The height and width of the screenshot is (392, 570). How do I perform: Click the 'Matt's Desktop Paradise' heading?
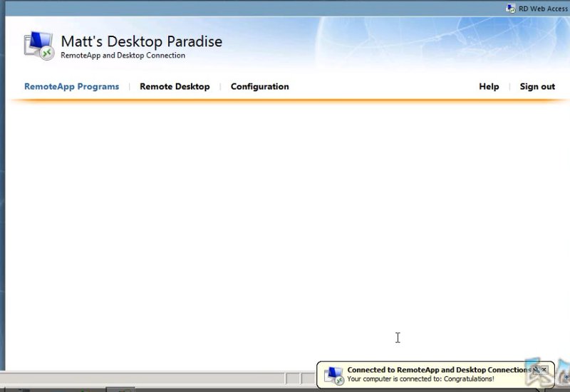141,41
